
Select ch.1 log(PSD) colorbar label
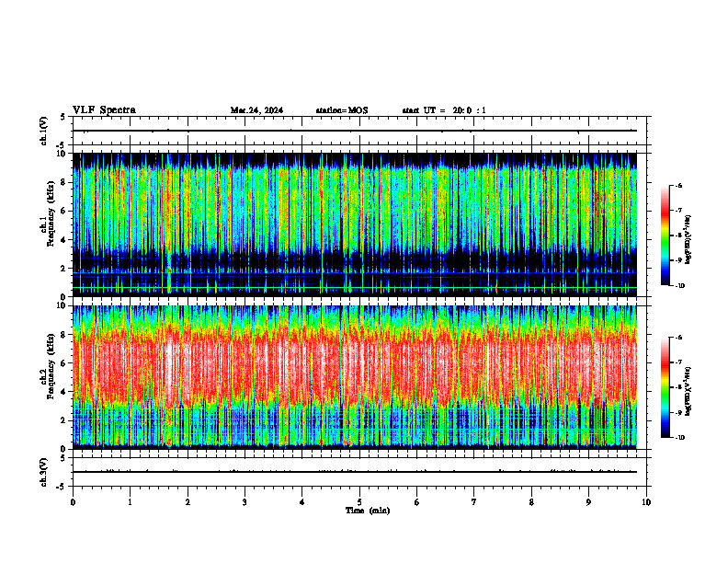(x=688, y=239)
